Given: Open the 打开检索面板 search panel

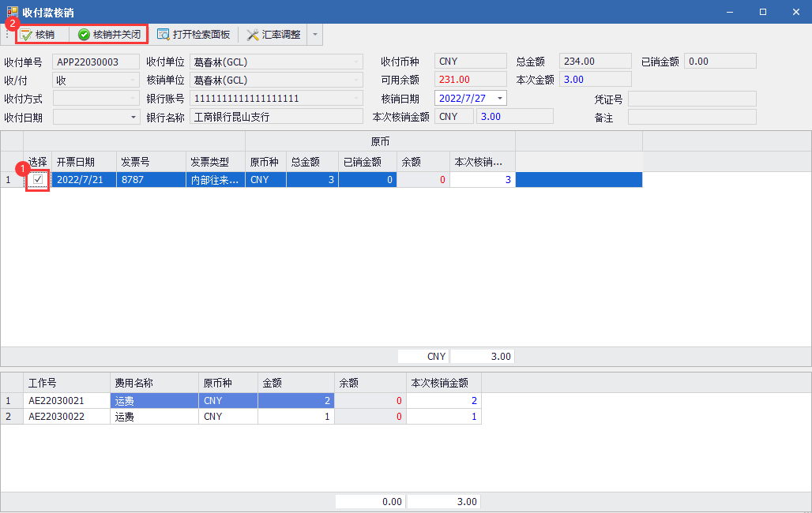Looking at the screenshot, I should pyautogui.click(x=194, y=35).
